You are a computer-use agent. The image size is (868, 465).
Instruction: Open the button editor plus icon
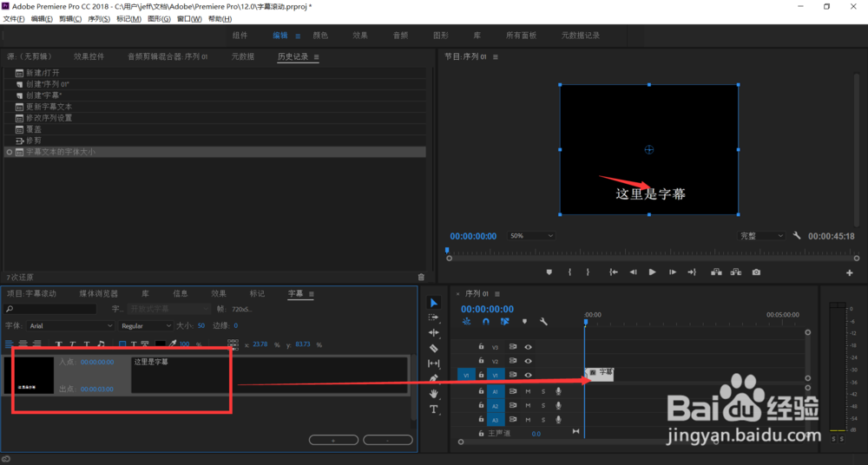849,273
